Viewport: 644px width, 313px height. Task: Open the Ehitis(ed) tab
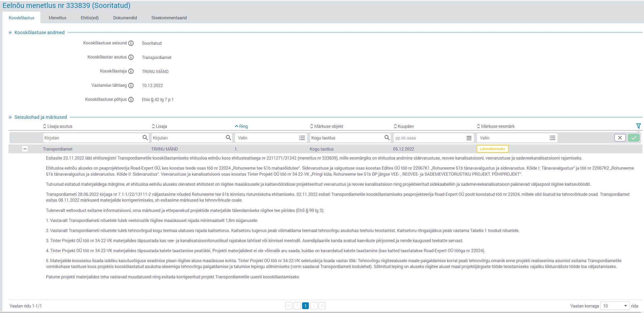90,18
